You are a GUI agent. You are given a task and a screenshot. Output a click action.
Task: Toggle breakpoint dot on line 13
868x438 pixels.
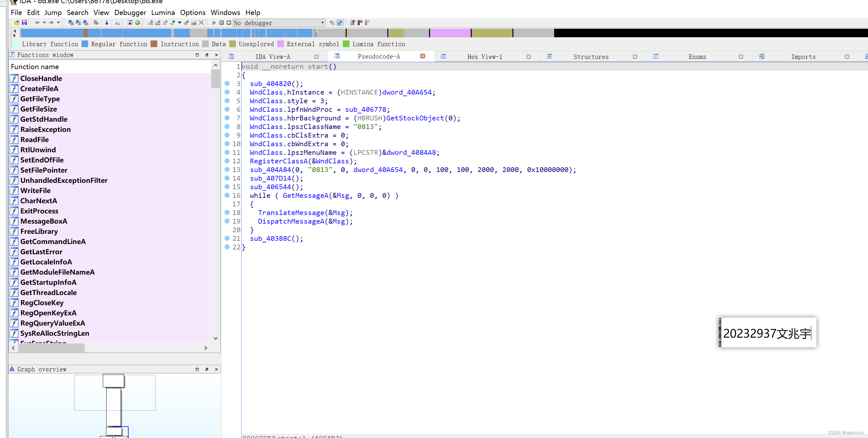(x=227, y=169)
